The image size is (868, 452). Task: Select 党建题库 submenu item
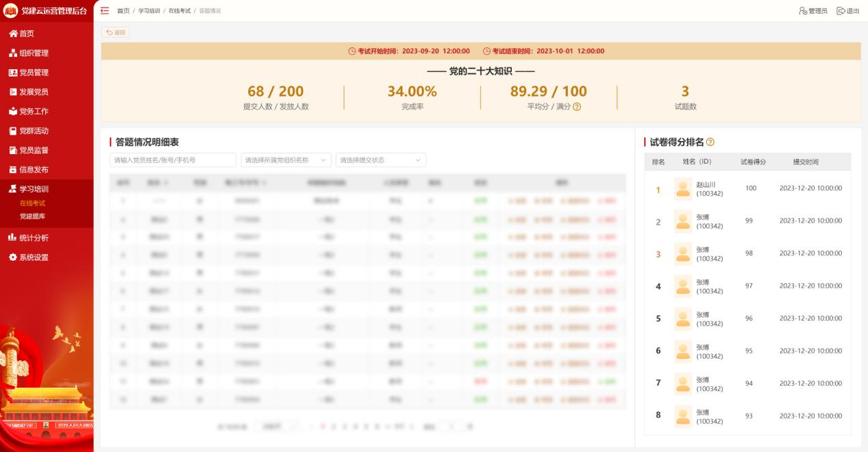tap(33, 216)
